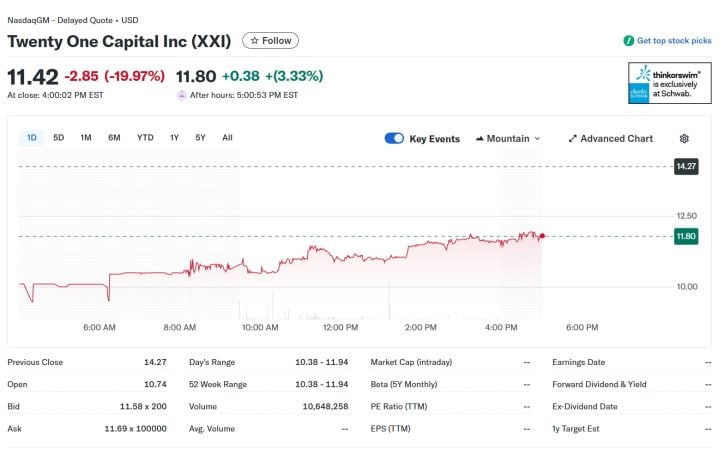Screen dimensions: 724x450
Task: Click the after hours moon icon
Action: (181, 95)
